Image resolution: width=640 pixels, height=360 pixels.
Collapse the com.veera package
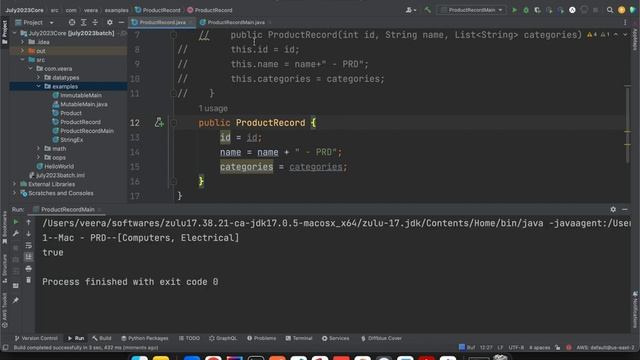pyautogui.click(x=31, y=69)
